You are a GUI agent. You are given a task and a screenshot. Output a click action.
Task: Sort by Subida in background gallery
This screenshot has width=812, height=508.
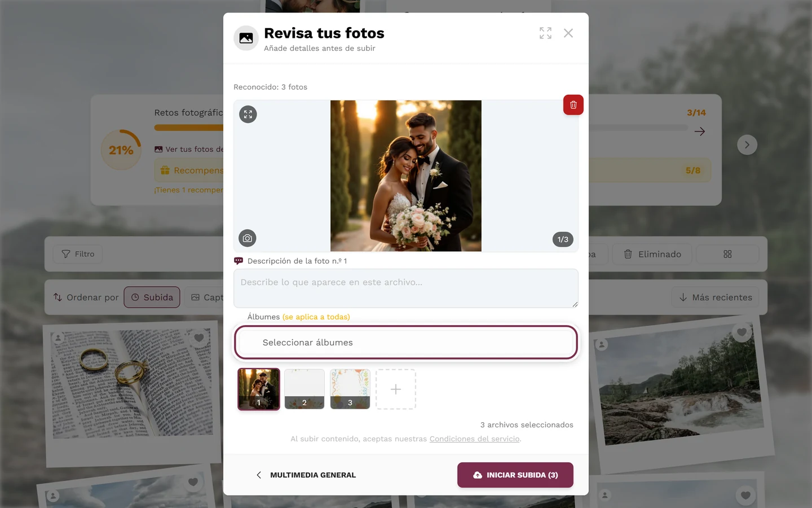click(152, 297)
